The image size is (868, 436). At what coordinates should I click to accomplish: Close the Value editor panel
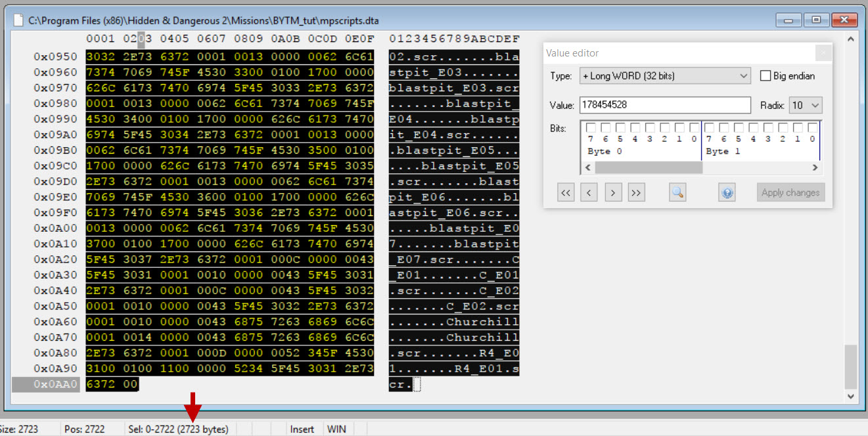(x=823, y=53)
